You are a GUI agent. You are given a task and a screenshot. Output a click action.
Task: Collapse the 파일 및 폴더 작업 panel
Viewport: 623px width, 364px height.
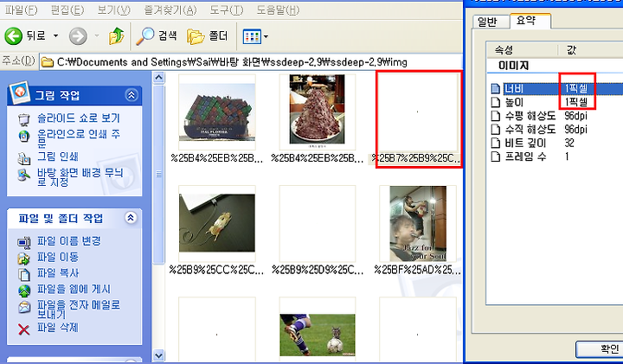pos(131,218)
